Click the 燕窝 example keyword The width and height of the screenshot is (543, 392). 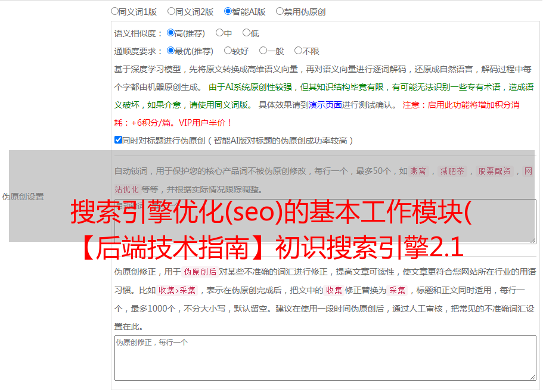418,171
